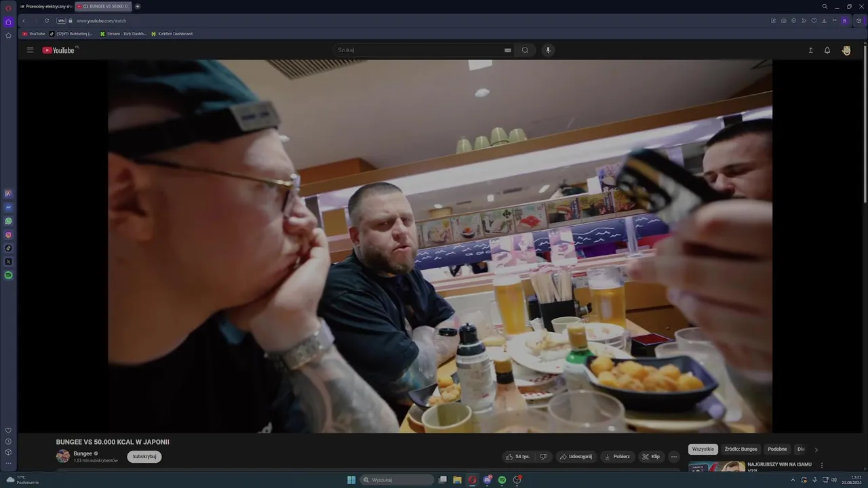Open options menu for NAJGRUBSZY WIN video
Image resolution: width=868 pixels, height=488 pixels.
(821, 466)
